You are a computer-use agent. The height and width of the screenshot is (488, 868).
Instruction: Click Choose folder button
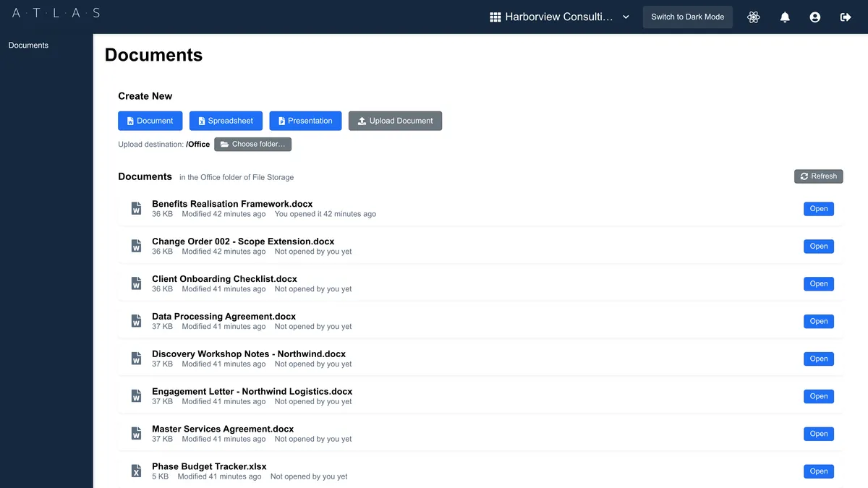click(252, 144)
